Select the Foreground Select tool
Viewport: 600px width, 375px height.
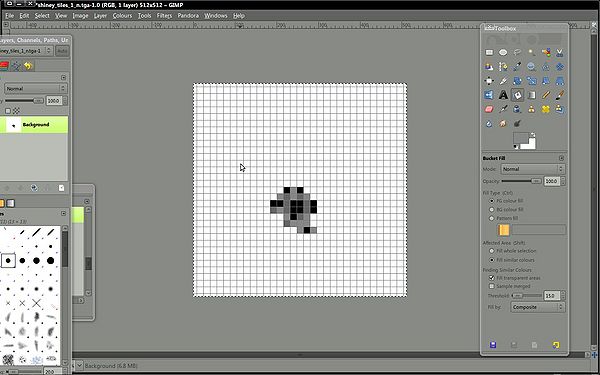[489, 67]
